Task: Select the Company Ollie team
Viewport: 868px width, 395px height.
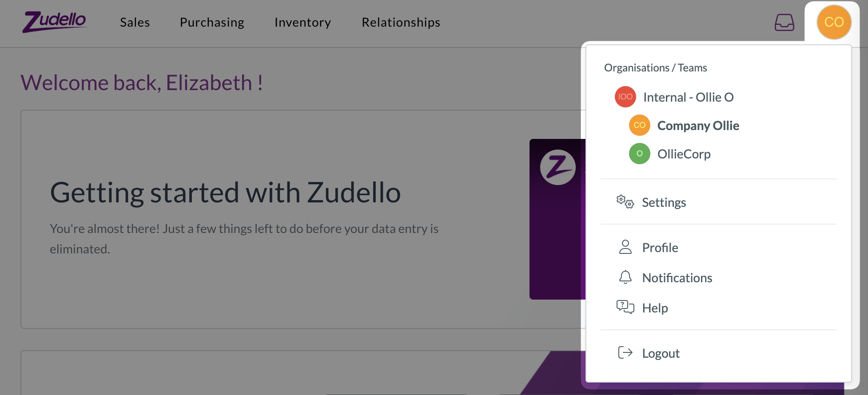Action: tap(698, 126)
